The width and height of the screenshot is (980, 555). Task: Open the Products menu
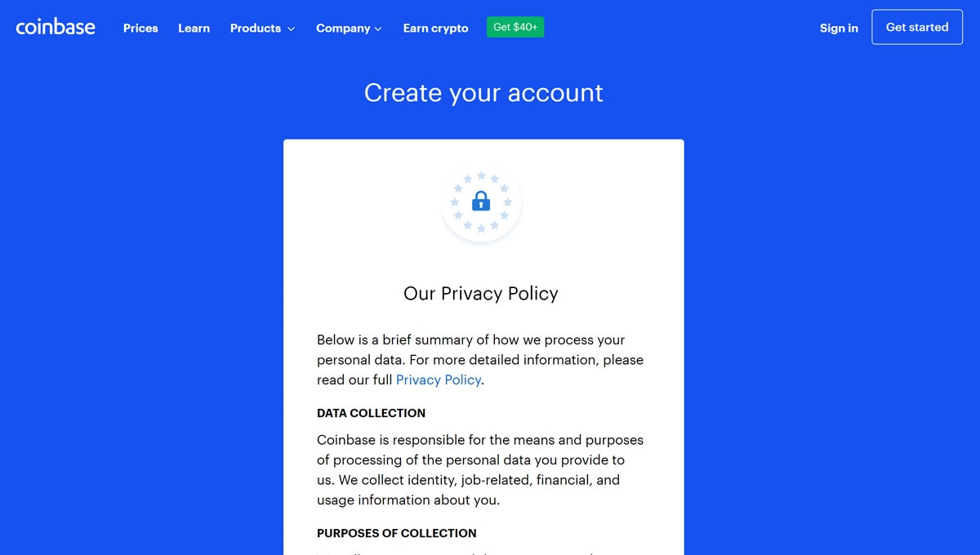pyautogui.click(x=262, y=28)
